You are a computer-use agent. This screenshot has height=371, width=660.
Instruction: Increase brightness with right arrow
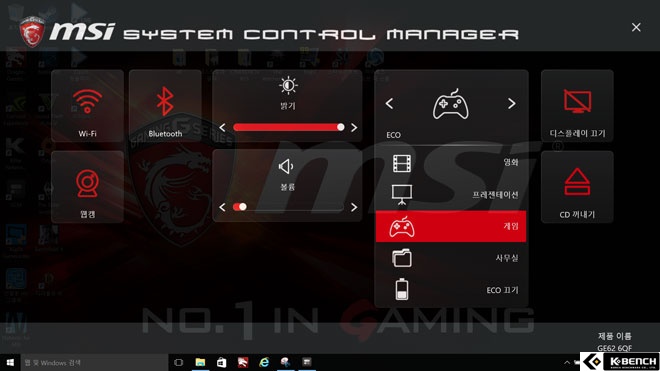(x=354, y=127)
